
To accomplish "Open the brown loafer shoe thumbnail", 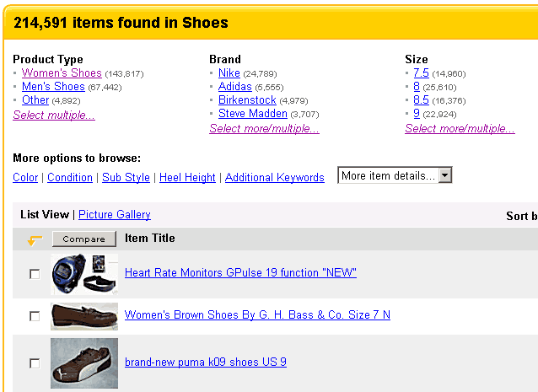I will coord(83,315).
